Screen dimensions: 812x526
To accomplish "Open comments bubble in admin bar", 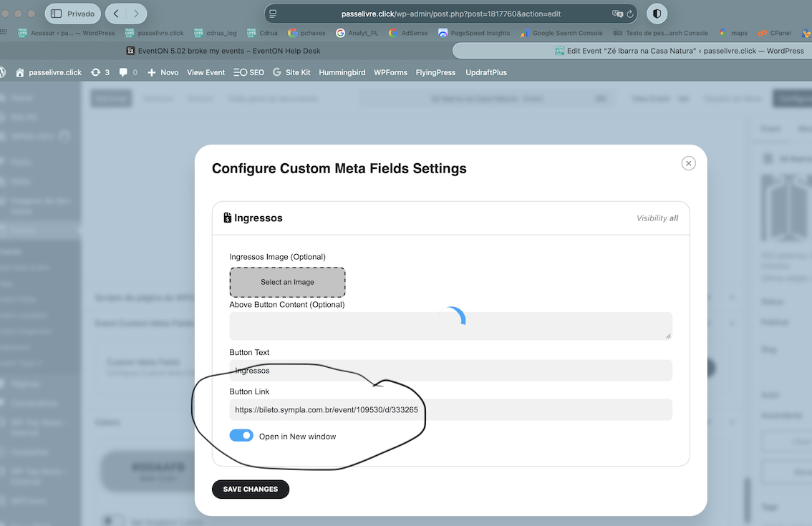I will tap(128, 72).
